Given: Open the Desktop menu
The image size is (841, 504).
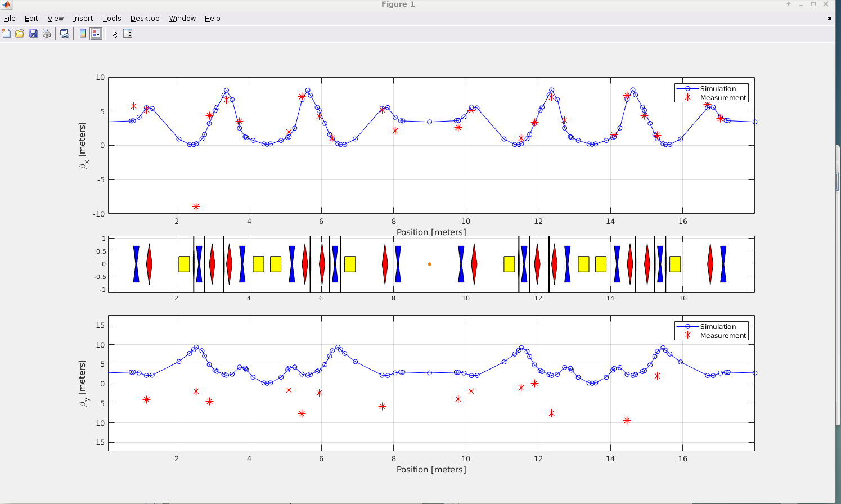Looking at the screenshot, I should pos(145,19).
